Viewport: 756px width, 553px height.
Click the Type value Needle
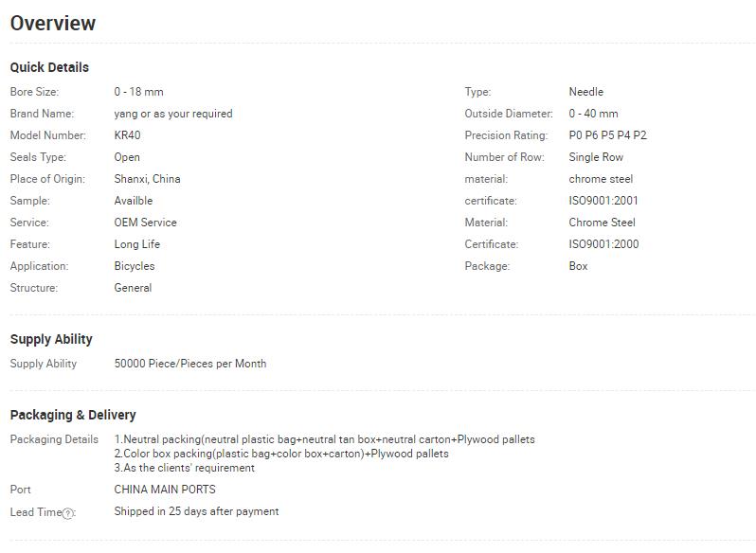[585, 92]
